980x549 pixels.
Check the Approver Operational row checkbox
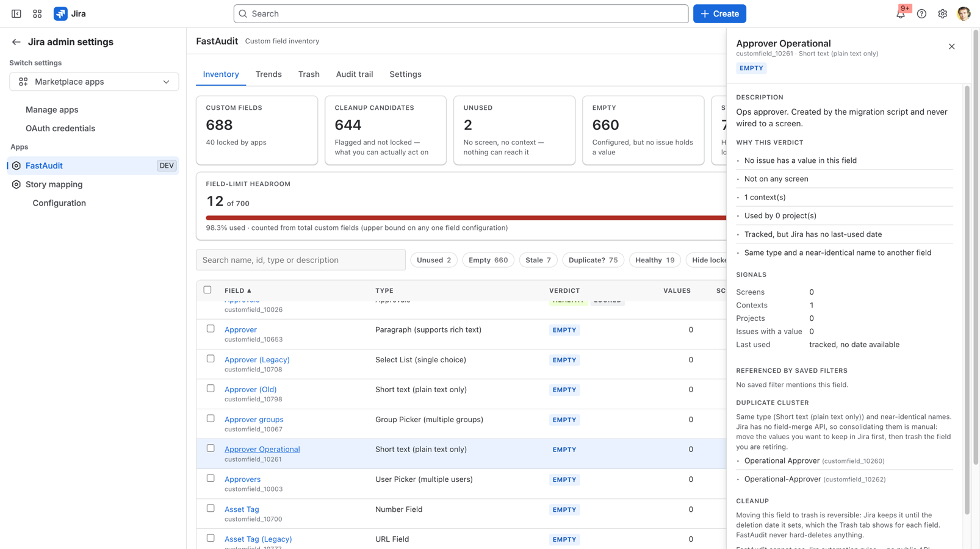point(211,448)
